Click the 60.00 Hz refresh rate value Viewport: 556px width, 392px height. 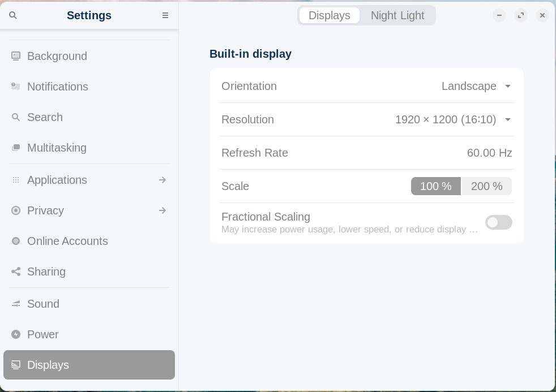(489, 153)
